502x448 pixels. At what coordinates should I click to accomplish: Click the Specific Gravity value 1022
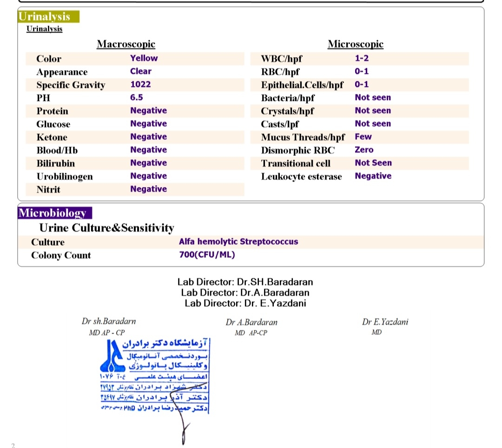tap(140, 85)
